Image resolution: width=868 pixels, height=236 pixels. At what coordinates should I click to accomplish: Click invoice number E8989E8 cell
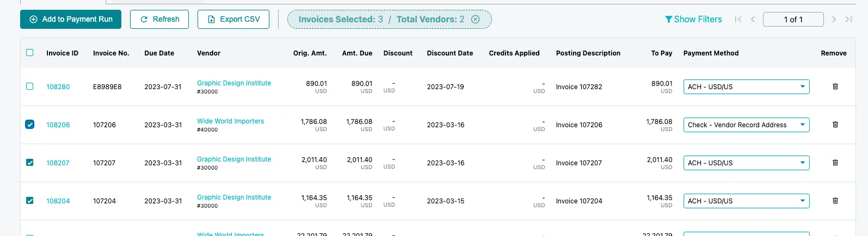(x=107, y=86)
